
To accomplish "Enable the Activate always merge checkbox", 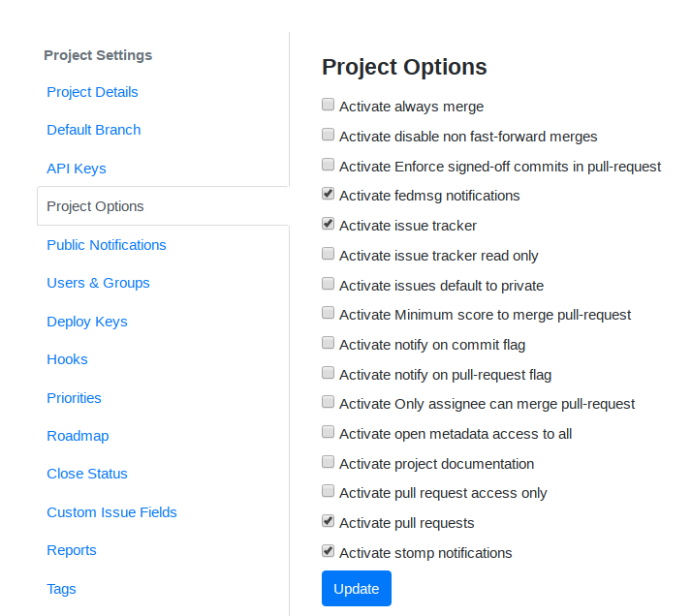I will [x=328, y=105].
